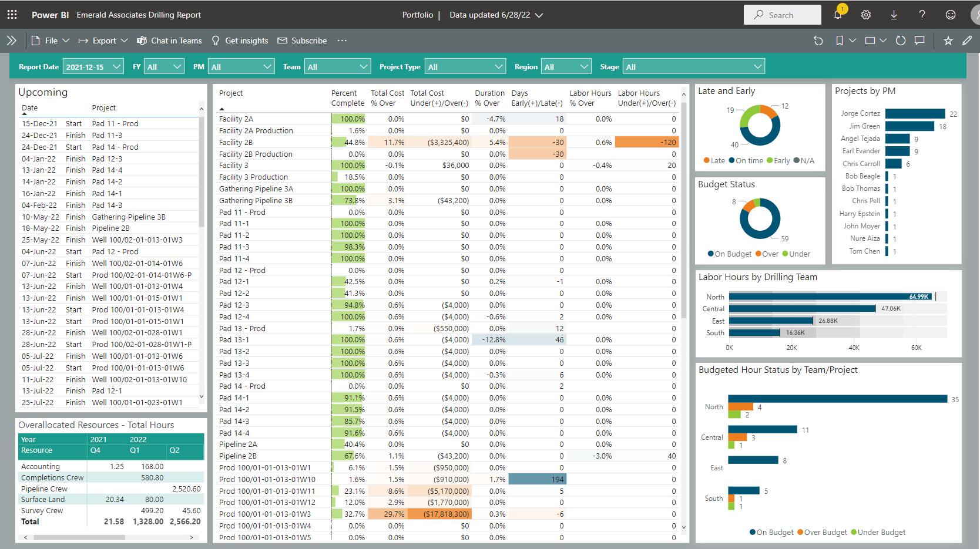Click the Search input box
980x549 pixels.
(x=782, y=15)
